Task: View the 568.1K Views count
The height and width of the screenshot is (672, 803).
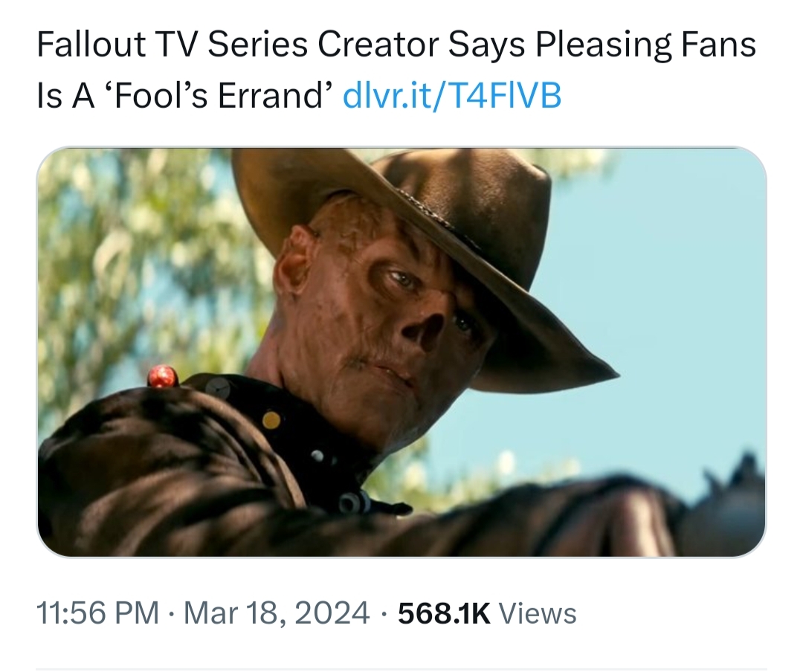Action: (487, 613)
